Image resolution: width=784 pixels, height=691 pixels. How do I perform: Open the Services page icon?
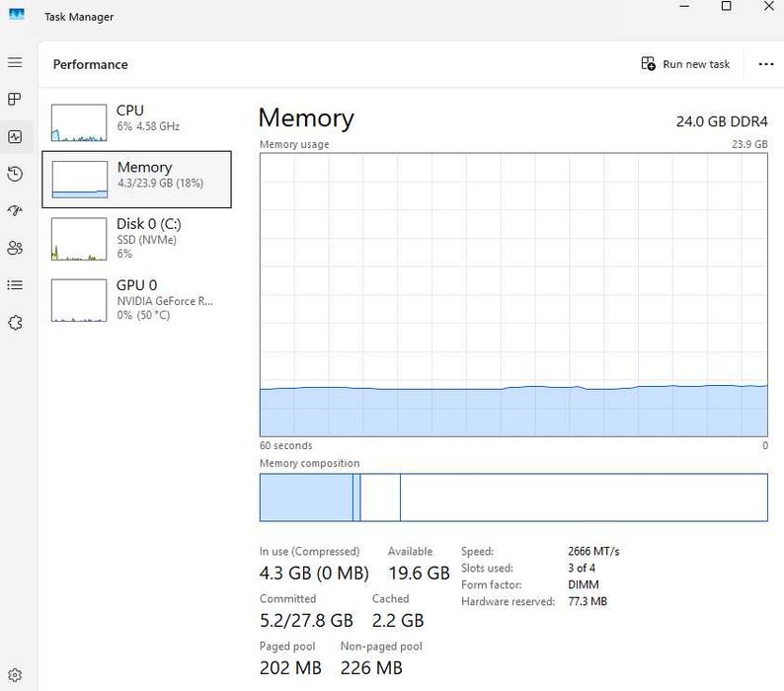(x=15, y=323)
